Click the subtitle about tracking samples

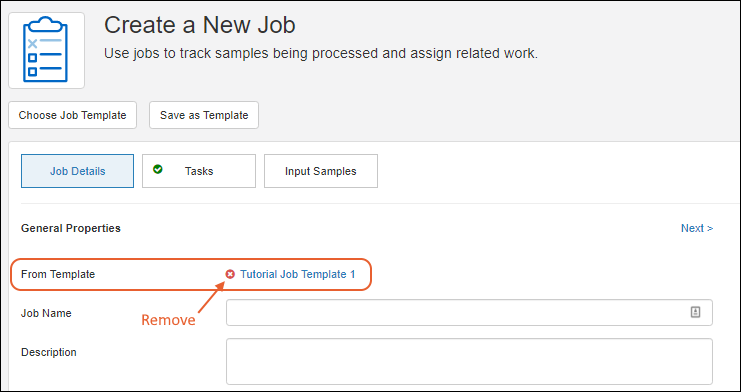(x=321, y=53)
